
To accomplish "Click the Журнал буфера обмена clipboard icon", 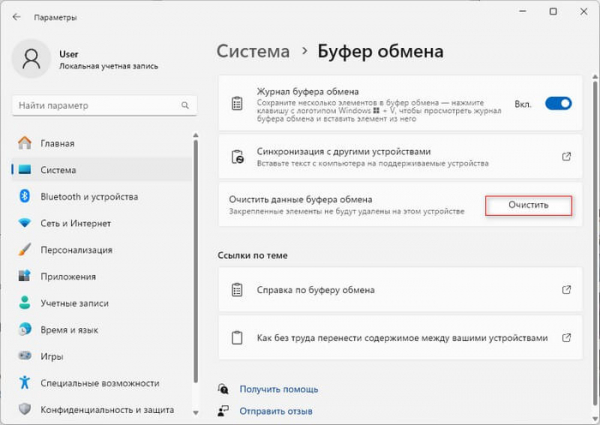I will 237,103.
